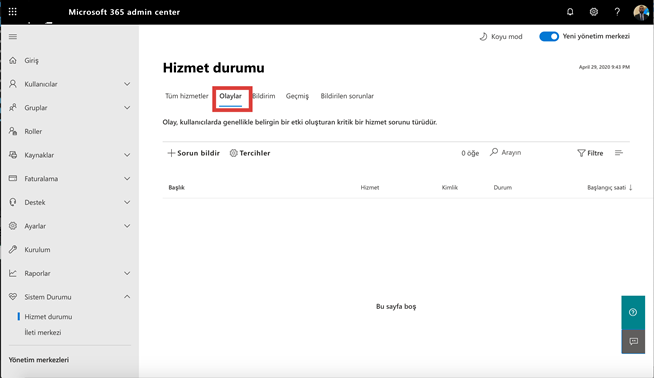Open Tercihler preferences

(x=250, y=153)
